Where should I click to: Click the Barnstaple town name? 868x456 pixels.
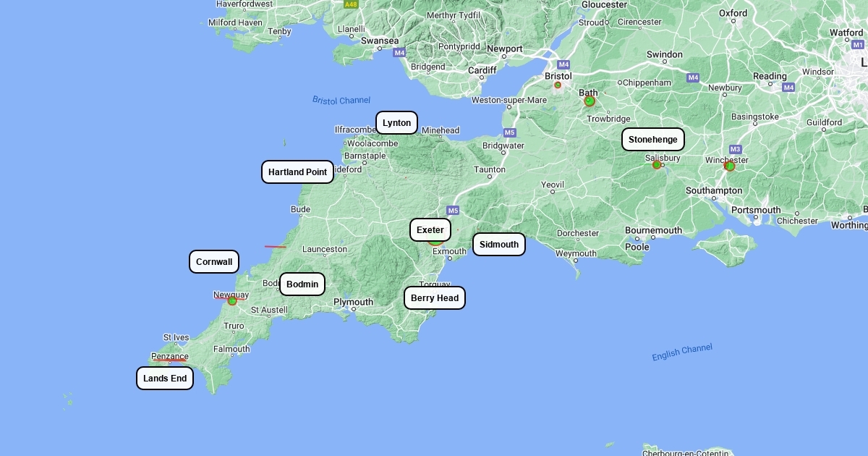[x=365, y=156]
